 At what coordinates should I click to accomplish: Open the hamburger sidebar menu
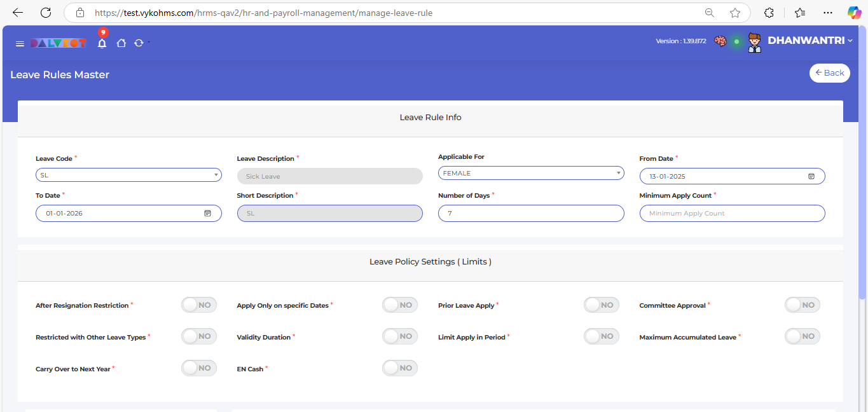pyautogui.click(x=20, y=44)
